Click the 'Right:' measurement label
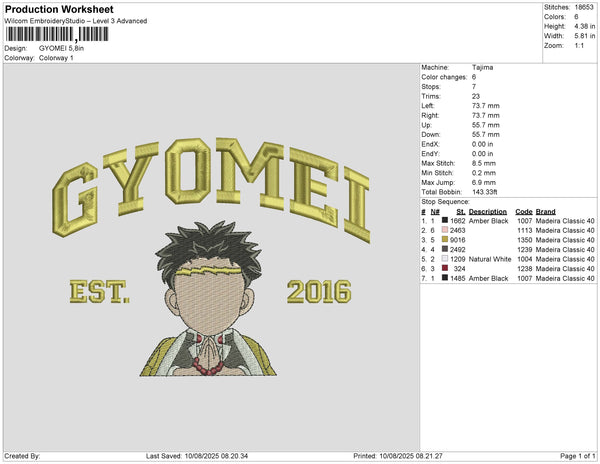This screenshot has height=464, width=600. click(x=430, y=115)
